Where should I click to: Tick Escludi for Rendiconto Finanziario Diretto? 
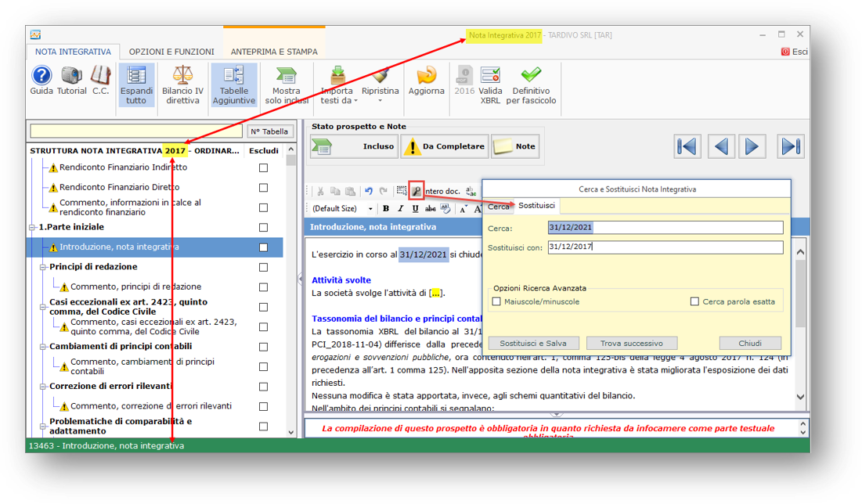pos(263,187)
